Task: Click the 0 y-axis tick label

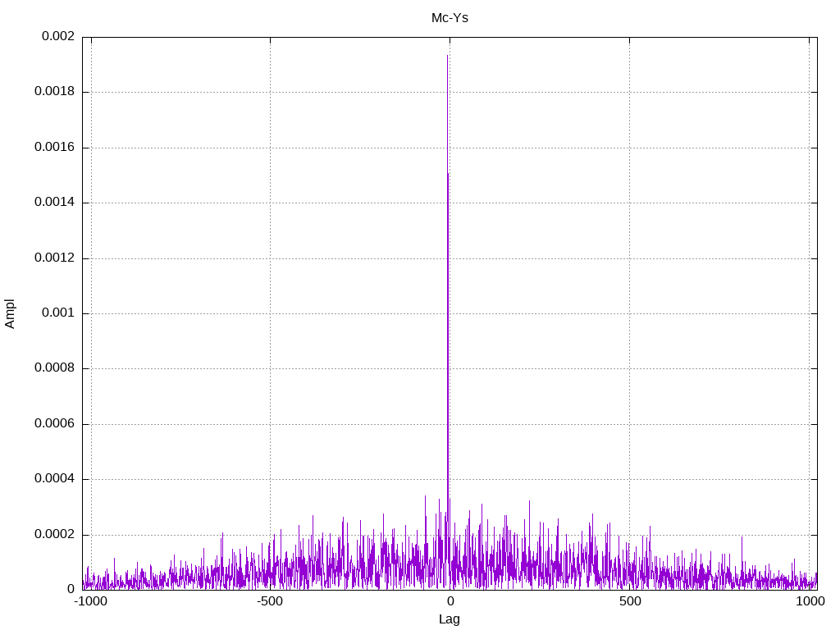Action: [x=71, y=589]
